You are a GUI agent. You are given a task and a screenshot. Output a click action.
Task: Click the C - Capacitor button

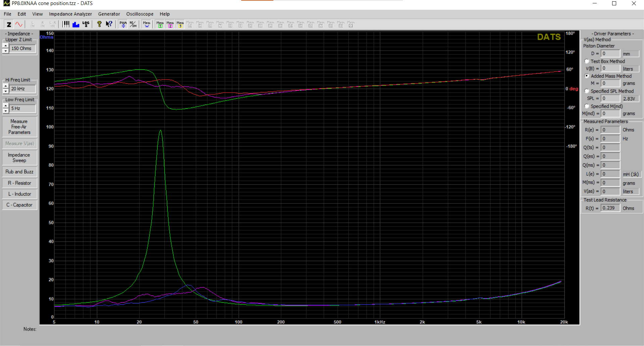(19, 205)
